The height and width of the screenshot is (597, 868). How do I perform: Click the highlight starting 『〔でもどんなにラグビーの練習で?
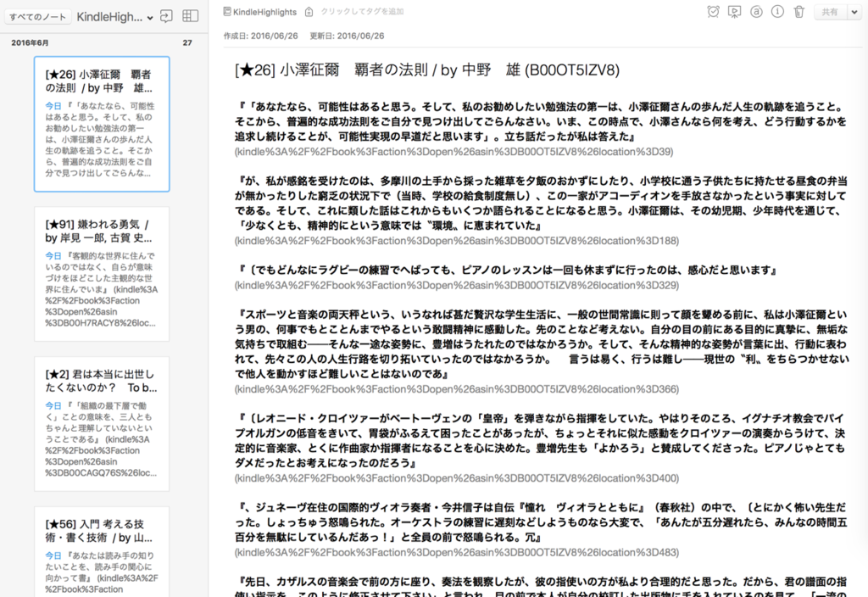point(507,271)
